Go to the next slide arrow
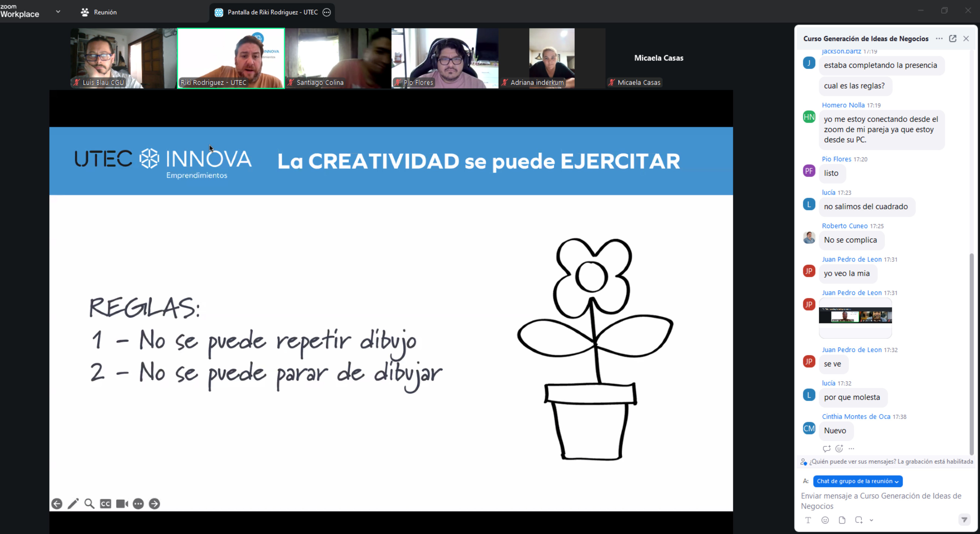980x534 pixels. coord(154,504)
